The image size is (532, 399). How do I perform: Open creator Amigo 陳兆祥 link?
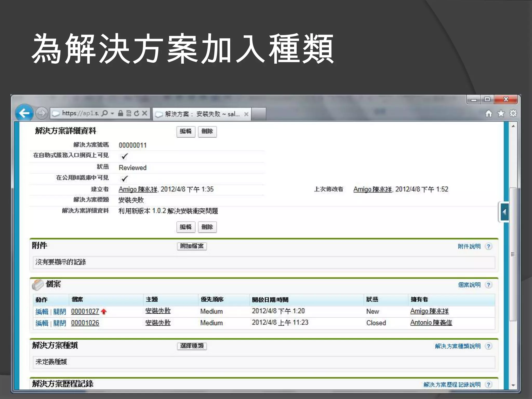click(x=138, y=189)
